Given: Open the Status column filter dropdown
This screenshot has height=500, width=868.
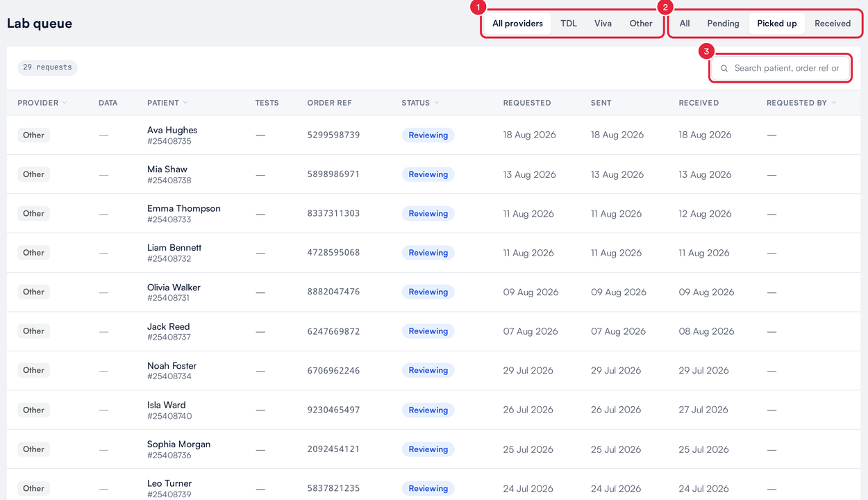Looking at the screenshot, I should [x=437, y=103].
